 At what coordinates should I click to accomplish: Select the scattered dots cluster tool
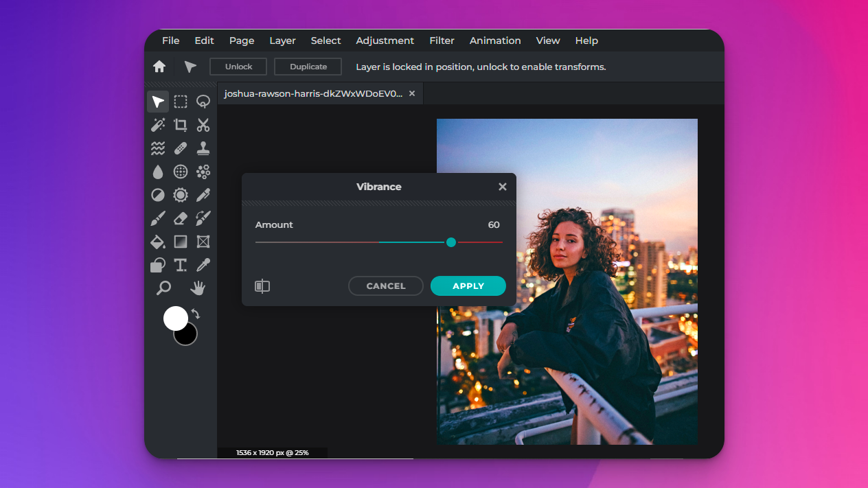[x=203, y=172]
